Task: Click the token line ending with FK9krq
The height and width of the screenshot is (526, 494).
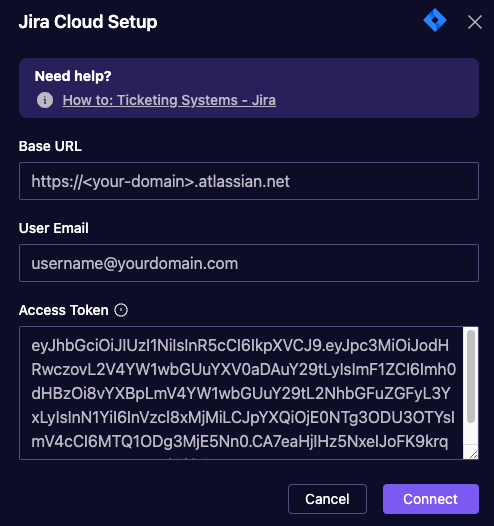Action: click(239, 441)
